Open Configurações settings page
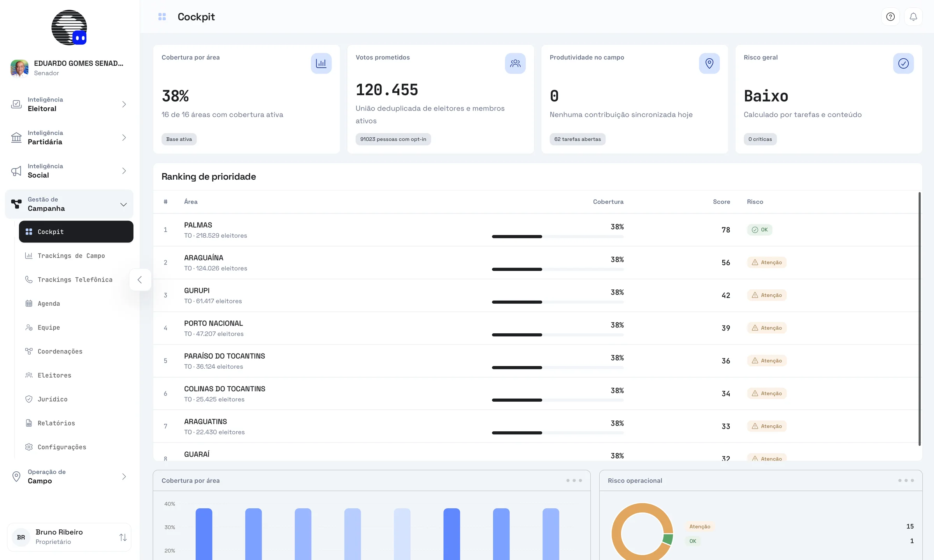The width and height of the screenshot is (934, 560). point(76,447)
